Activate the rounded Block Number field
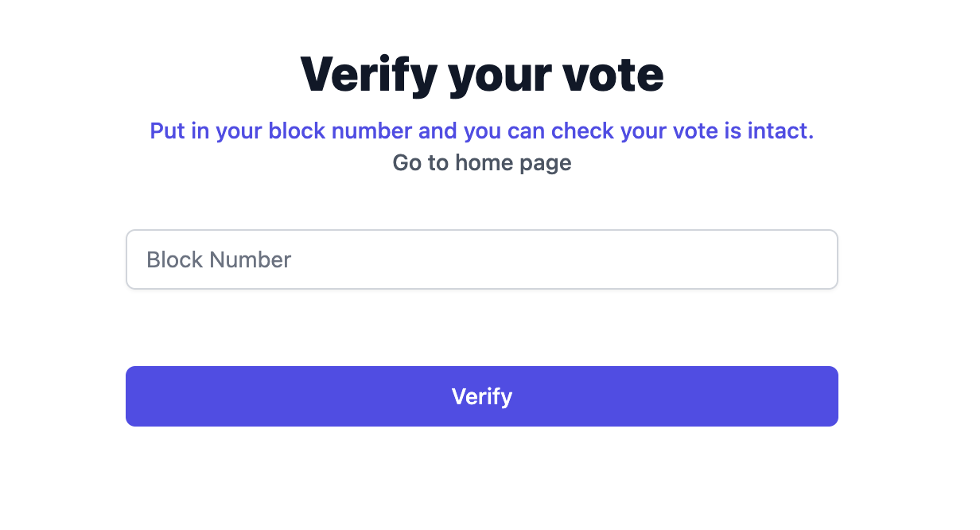This screenshot has height=530, width=980. point(481,259)
